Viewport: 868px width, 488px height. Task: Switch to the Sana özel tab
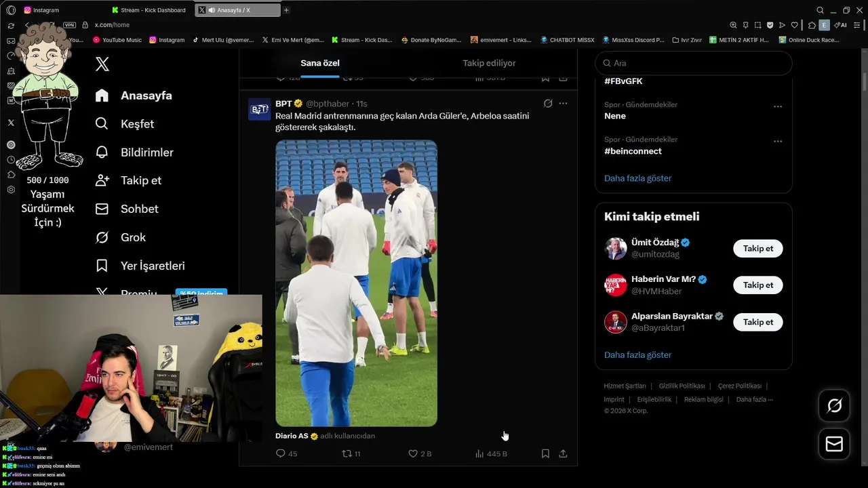[x=320, y=63]
